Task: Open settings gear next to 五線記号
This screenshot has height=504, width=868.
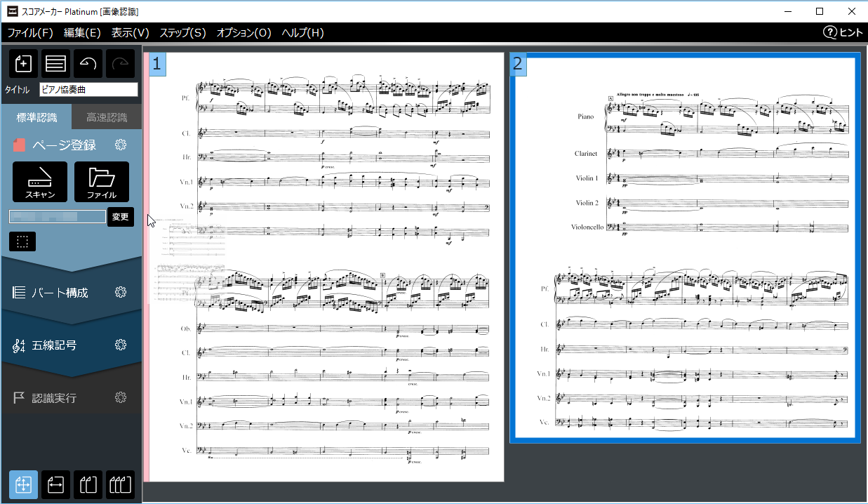Action: click(121, 345)
